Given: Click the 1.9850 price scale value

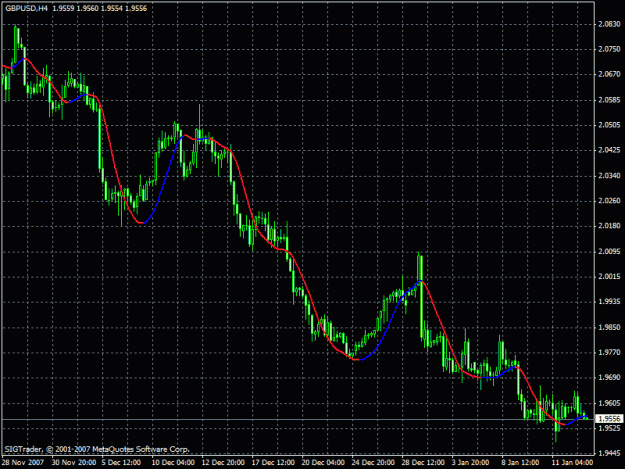Looking at the screenshot, I should pos(609,328).
